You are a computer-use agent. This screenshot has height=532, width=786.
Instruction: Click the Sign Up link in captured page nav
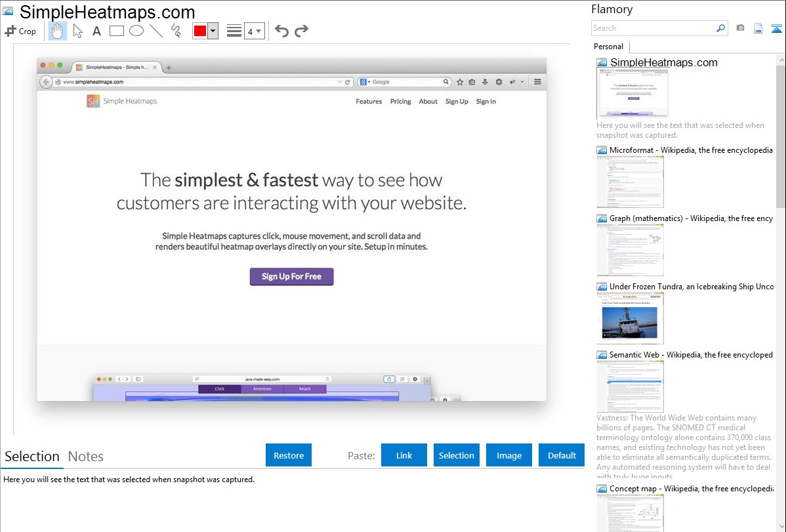(x=457, y=101)
